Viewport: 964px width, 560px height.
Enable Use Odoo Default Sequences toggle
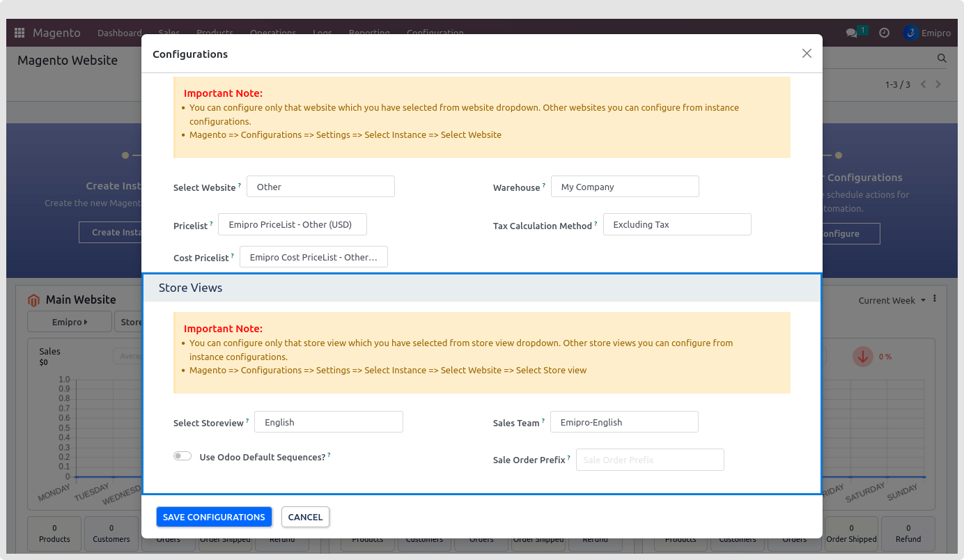point(182,456)
